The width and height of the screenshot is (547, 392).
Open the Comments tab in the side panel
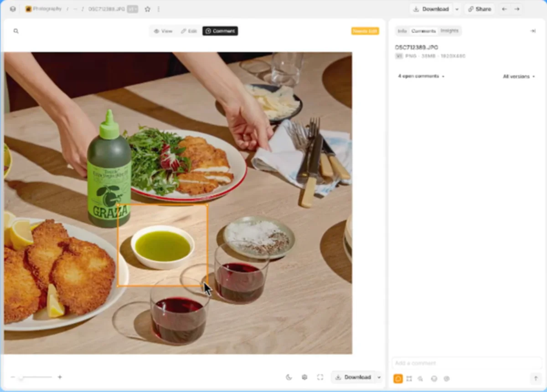pyautogui.click(x=423, y=31)
